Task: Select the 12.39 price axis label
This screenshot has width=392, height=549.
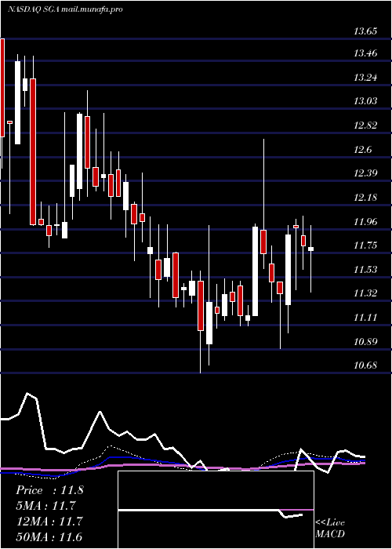Action: (x=365, y=173)
